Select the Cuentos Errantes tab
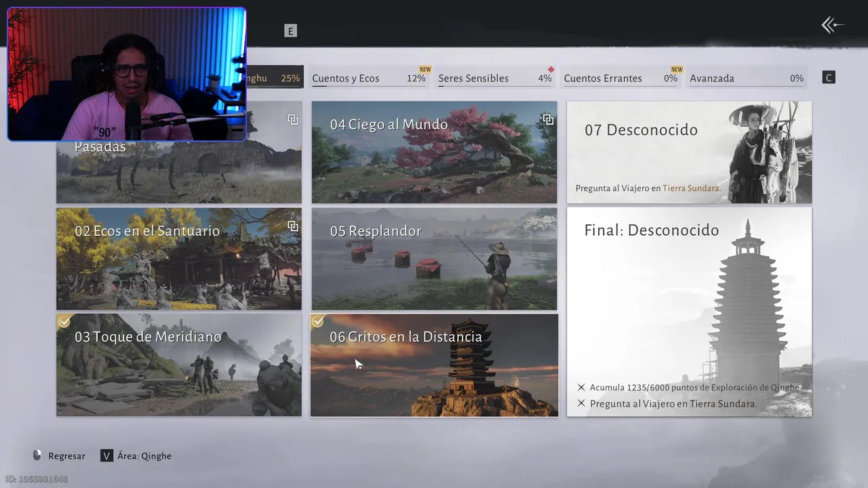The height and width of the screenshot is (488, 868). point(620,78)
